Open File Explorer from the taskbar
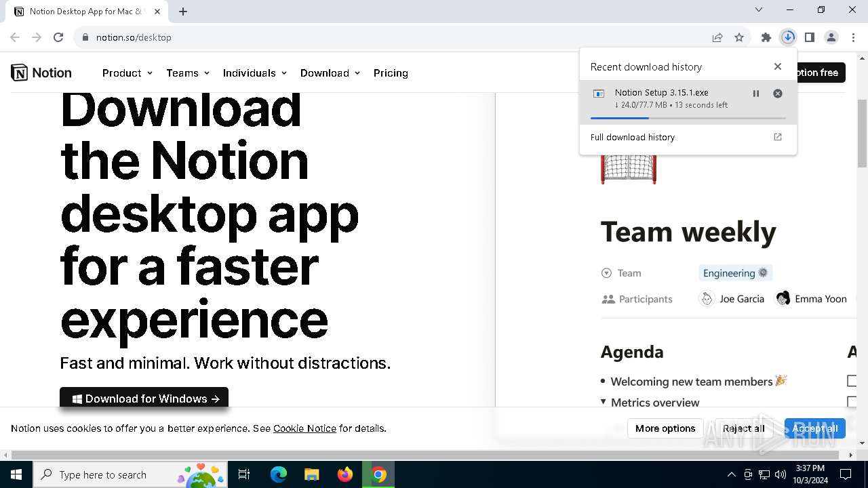Screen dimensions: 868x488 311,474
